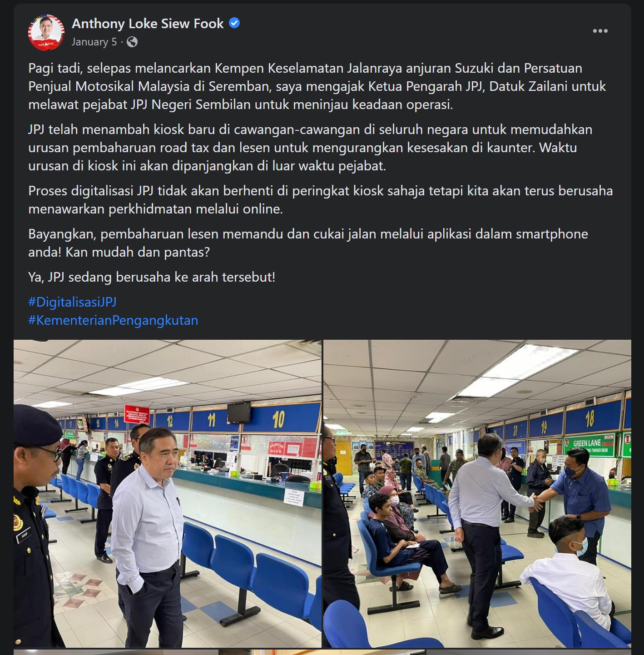The height and width of the screenshot is (655, 644).
Task: Click the line 'Ya, JPJ sedang berusaha'
Action: pos(152,277)
